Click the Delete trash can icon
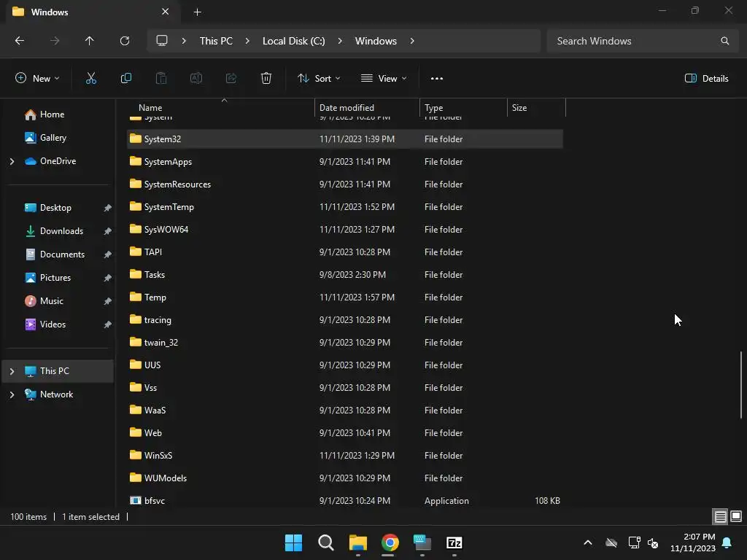Image resolution: width=747 pixels, height=560 pixels. [266, 79]
